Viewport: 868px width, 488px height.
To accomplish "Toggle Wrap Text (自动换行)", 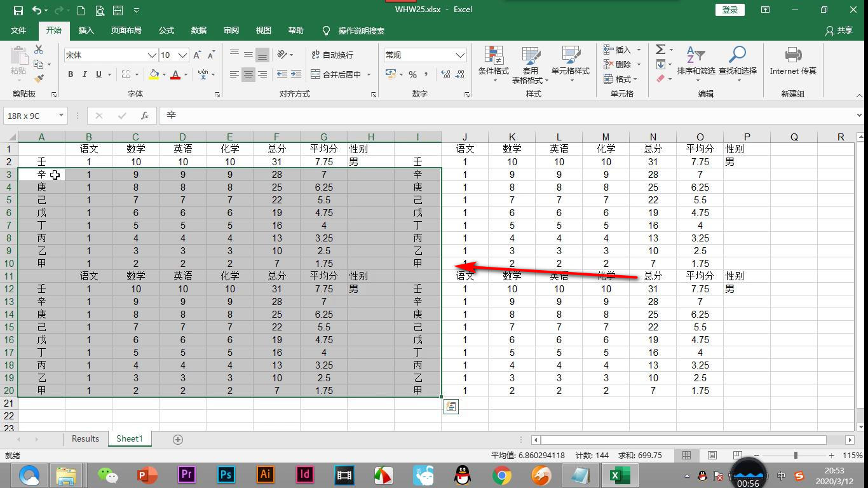I will (332, 55).
